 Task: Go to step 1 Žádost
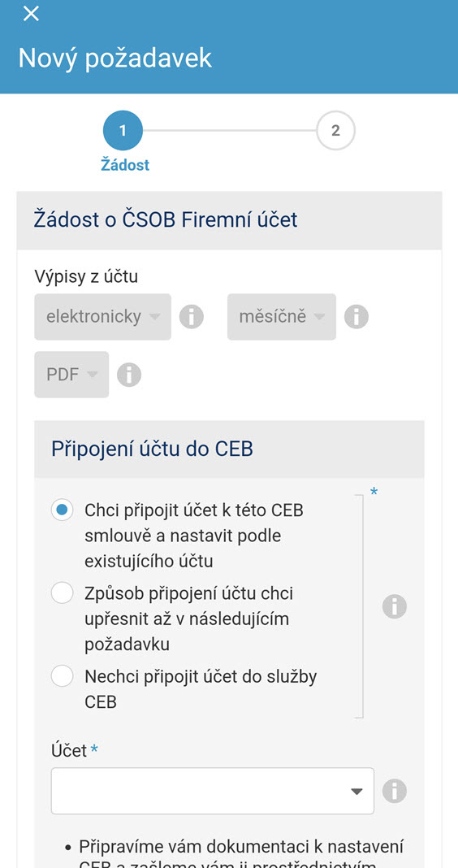coord(123,131)
